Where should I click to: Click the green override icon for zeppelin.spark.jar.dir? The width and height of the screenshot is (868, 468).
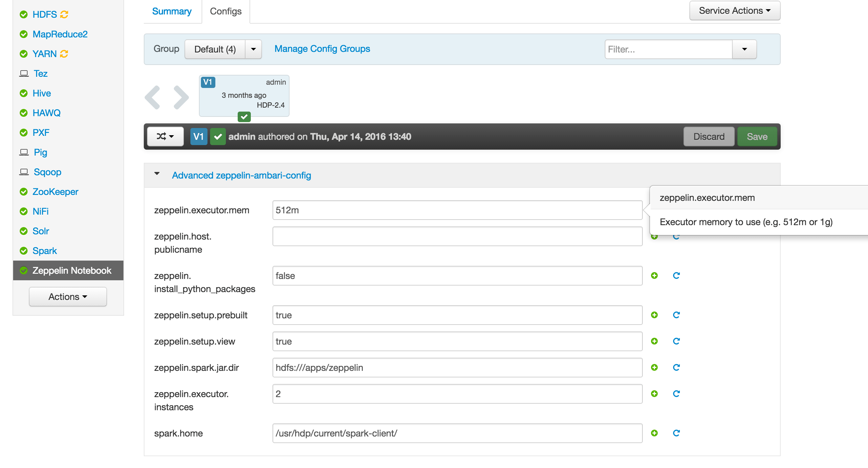click(x=654, y=368)
